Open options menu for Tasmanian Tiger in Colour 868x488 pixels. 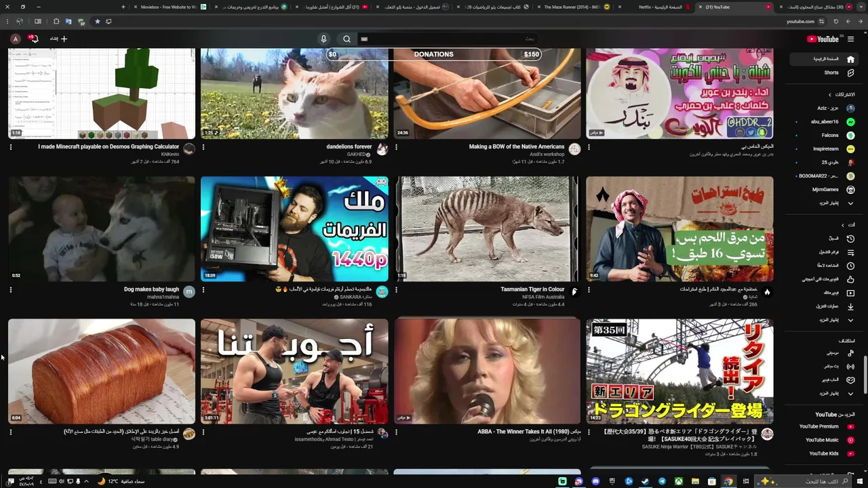point(397,290)
